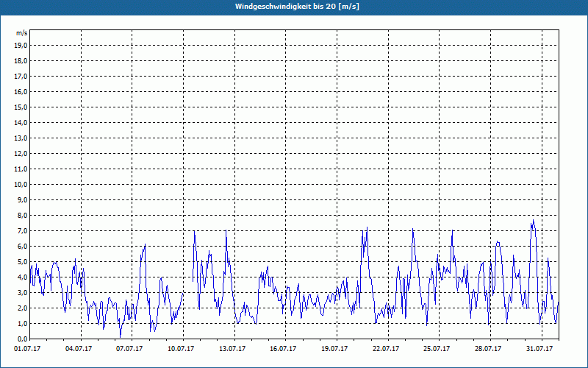Click the y-axis label 3,0

point(22,292)
